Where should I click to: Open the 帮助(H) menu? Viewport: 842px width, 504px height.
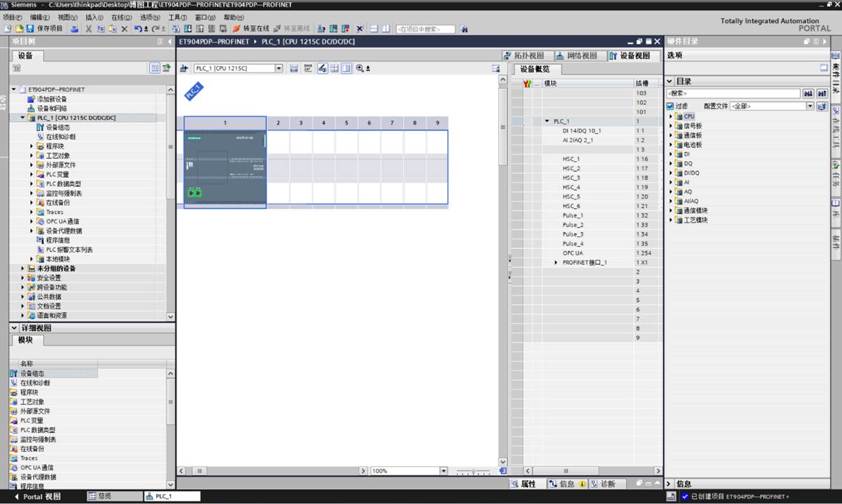[234, 17]
